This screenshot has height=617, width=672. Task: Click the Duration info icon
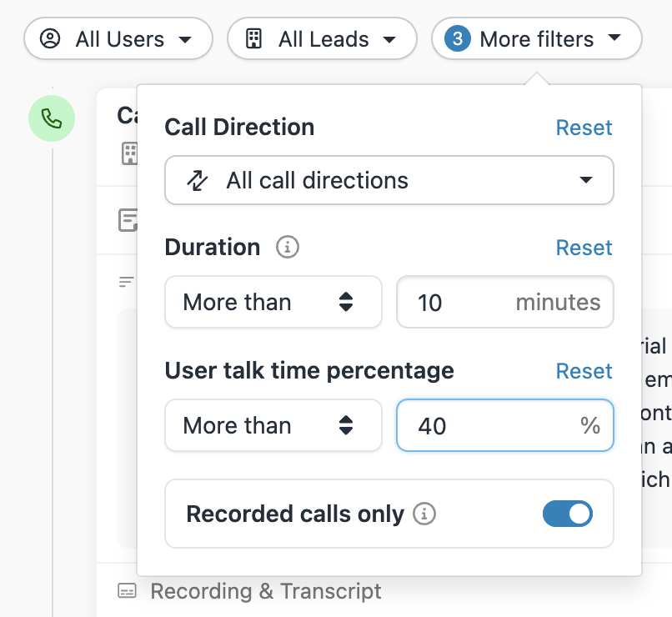tap(288, 248)
